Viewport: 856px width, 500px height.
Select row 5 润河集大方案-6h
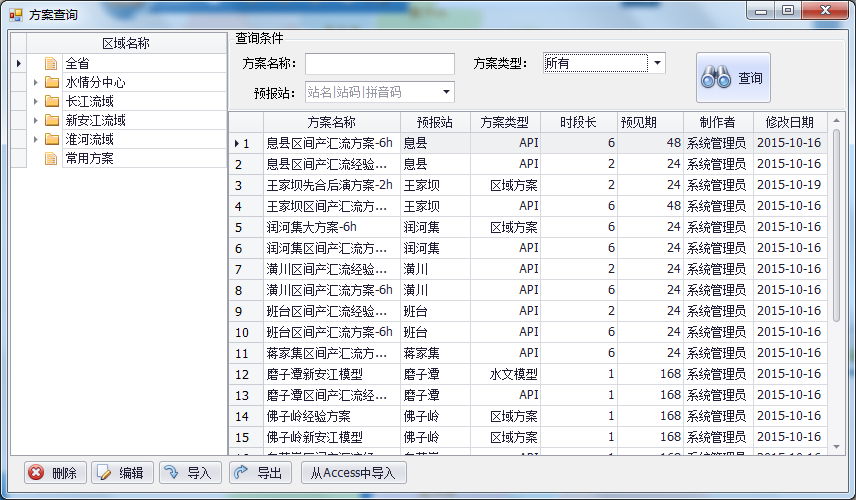[330, 227]
